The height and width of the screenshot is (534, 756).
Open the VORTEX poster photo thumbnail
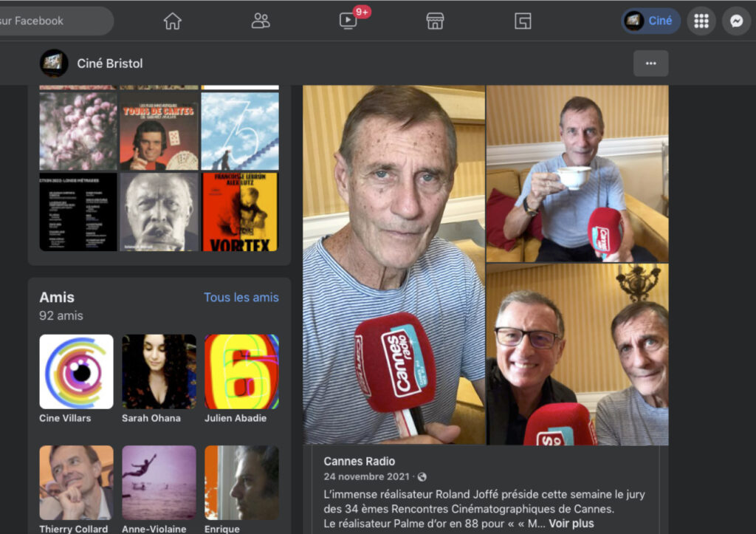click(240, 212)
